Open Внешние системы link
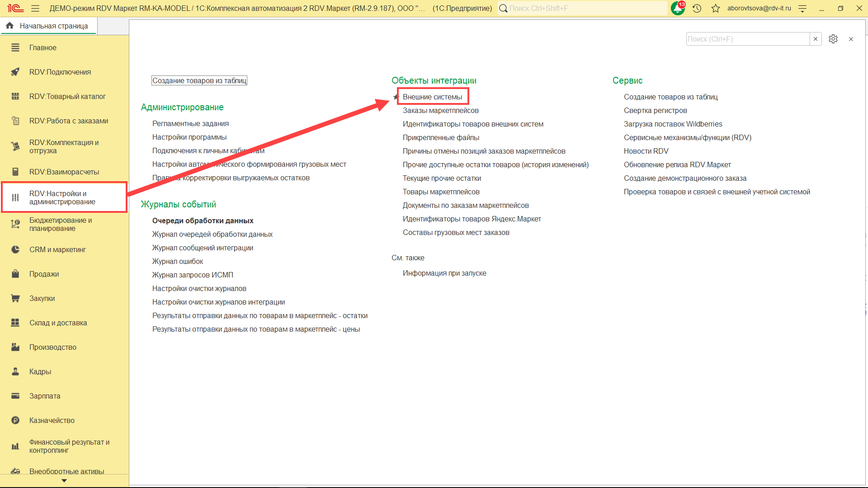Screen dimensions: 868x488 [x=432, y=97]
